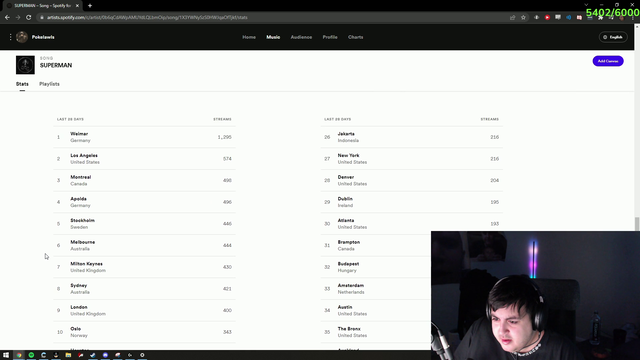Image resolution: width=640 pixels, height=360 pixels.
Task: Bookmark this page with the star icon
Action: click(x=523, y=18)
